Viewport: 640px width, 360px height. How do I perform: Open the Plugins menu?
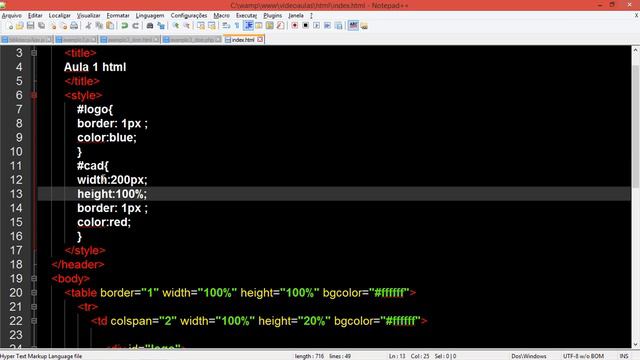tap(273, 16)
